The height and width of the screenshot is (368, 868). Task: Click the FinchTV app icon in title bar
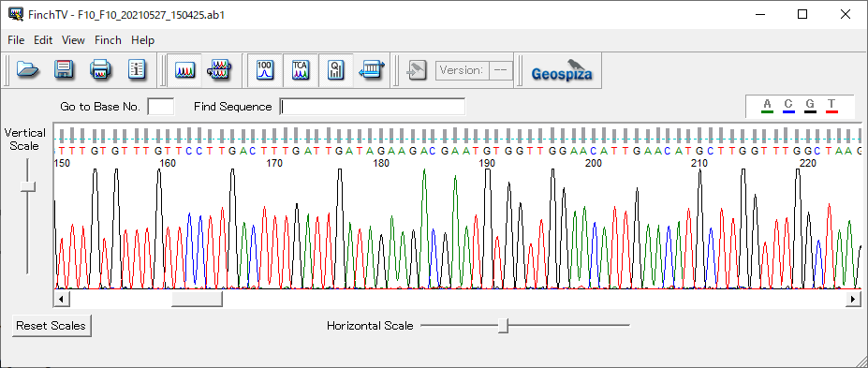[17, 14]
